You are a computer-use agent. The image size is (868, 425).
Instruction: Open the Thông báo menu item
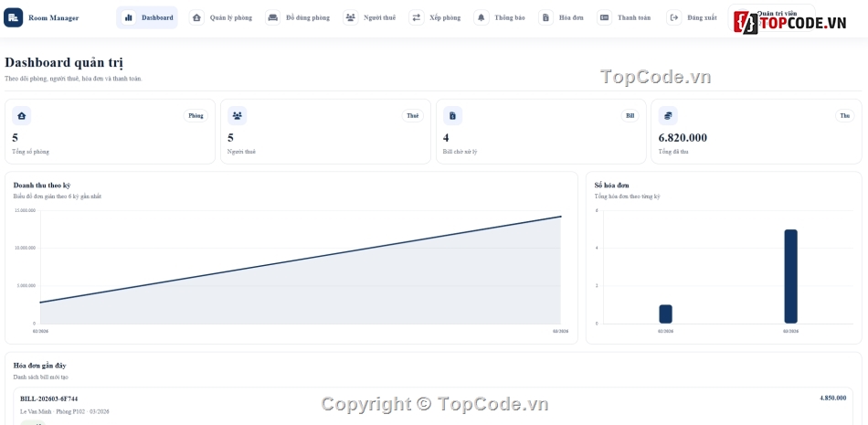pos(499,17)
